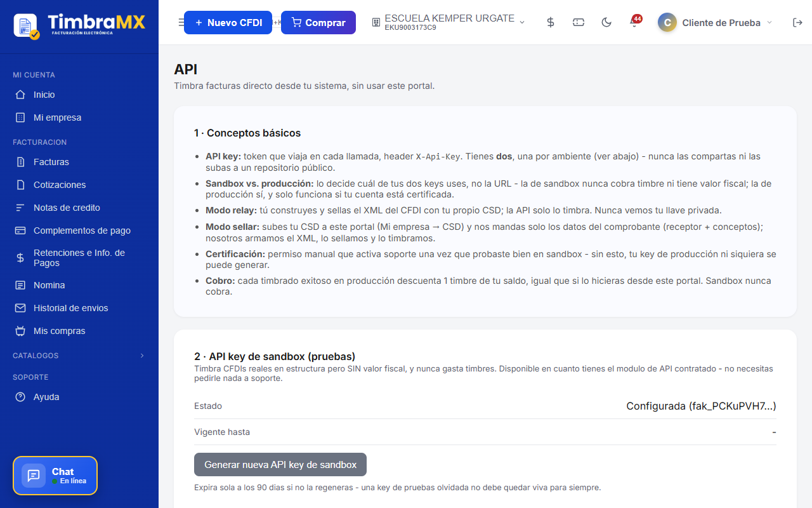
Task: Click the Cliente de Prueba avatar circle
Action: pyautogui.click(x=667, y=22)
